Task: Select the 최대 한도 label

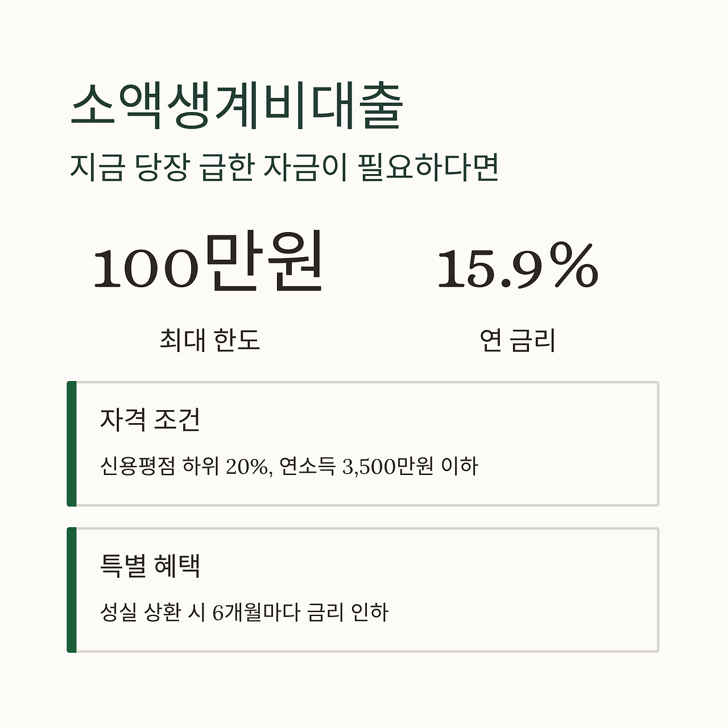Action: 209,340
